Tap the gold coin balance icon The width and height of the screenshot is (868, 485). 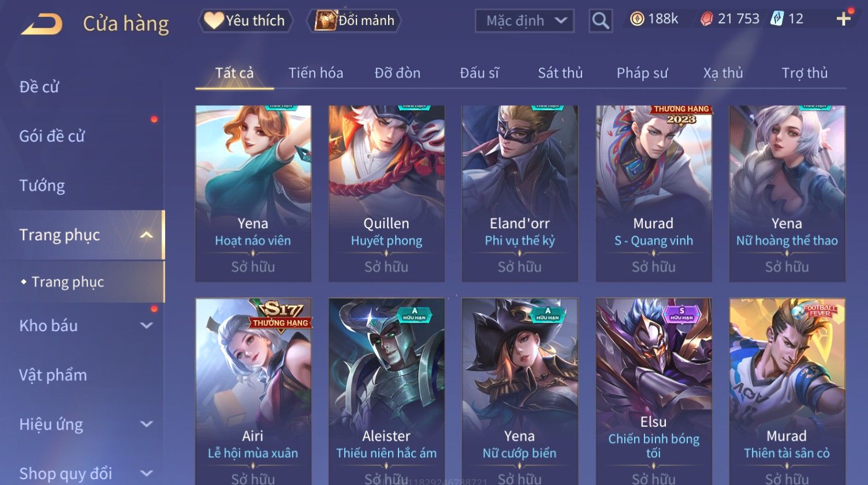pos(636,19)
